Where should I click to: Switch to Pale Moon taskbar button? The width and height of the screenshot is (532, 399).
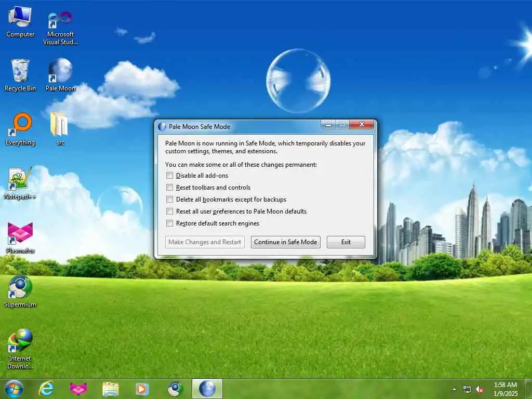(x=207, y=389)
